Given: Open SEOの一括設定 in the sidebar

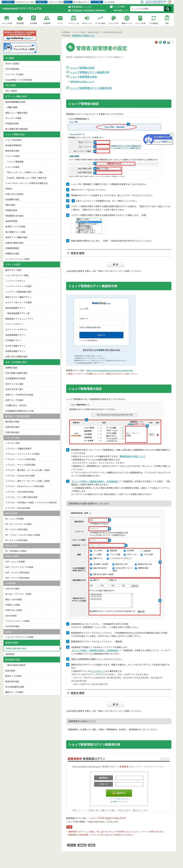Looking at the screenshot, I should [32, 64].
